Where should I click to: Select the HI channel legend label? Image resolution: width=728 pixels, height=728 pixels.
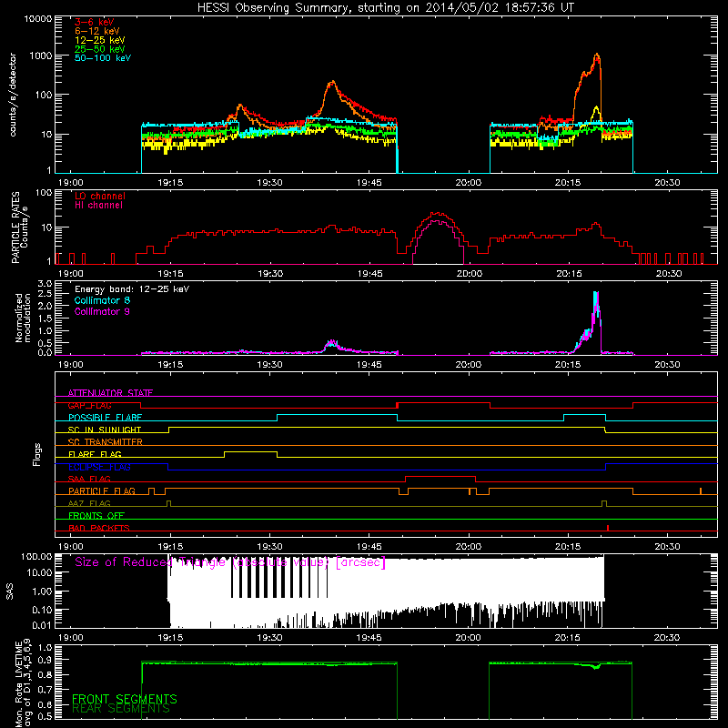pyautogui.click(x=98, y=206)
